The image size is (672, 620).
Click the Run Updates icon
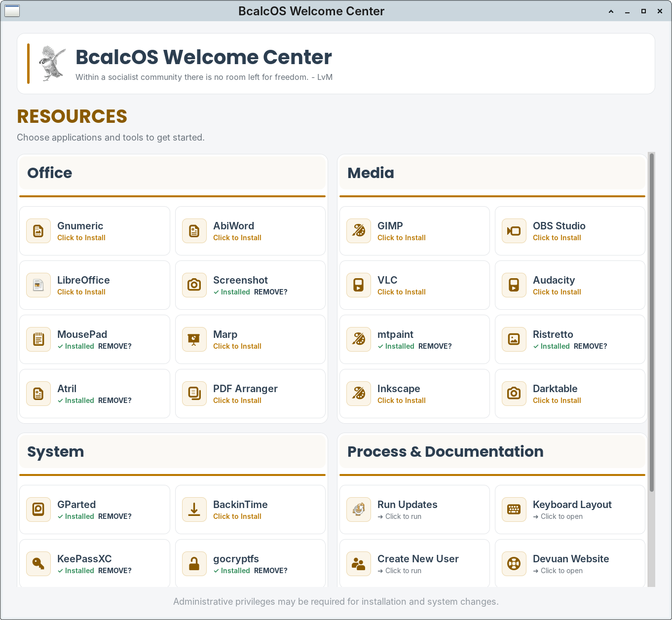point(359,510)
